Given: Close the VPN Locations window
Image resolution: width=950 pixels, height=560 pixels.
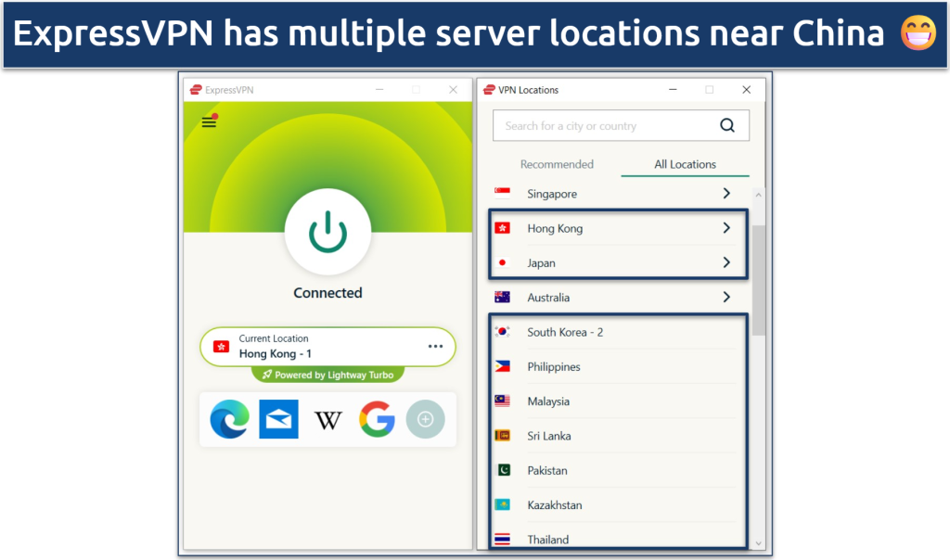Looking at the screenshot, I should [747, 90].
